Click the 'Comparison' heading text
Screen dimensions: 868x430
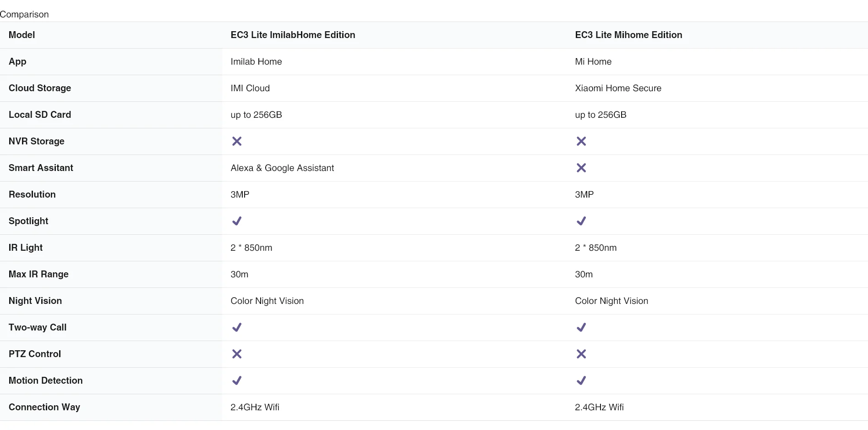pos(24,14)
